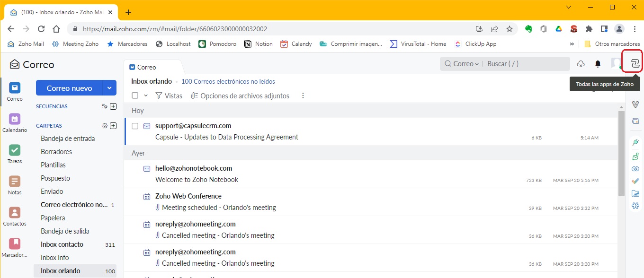
Task: Show more bookmarks with the chevron
Action: (x=572, y=44)
